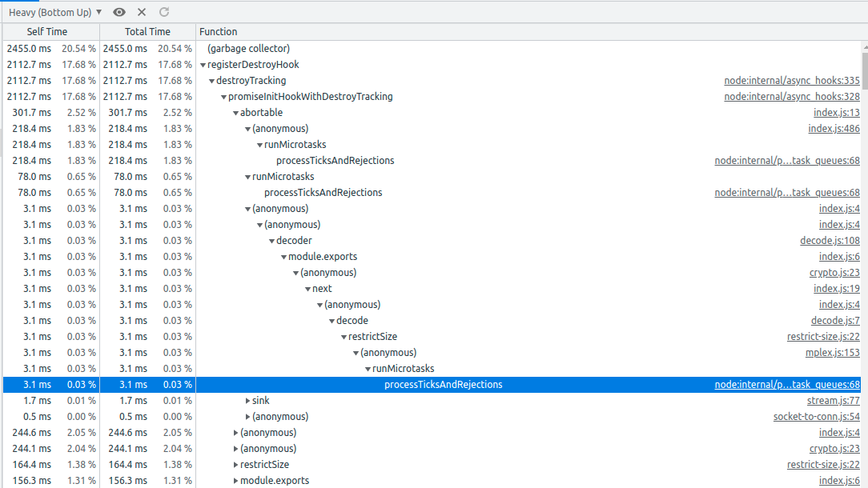The height and width of the screenshot is (488, 868).
Task: Click the restore all functions reload icon
Action: pos(164,12)
